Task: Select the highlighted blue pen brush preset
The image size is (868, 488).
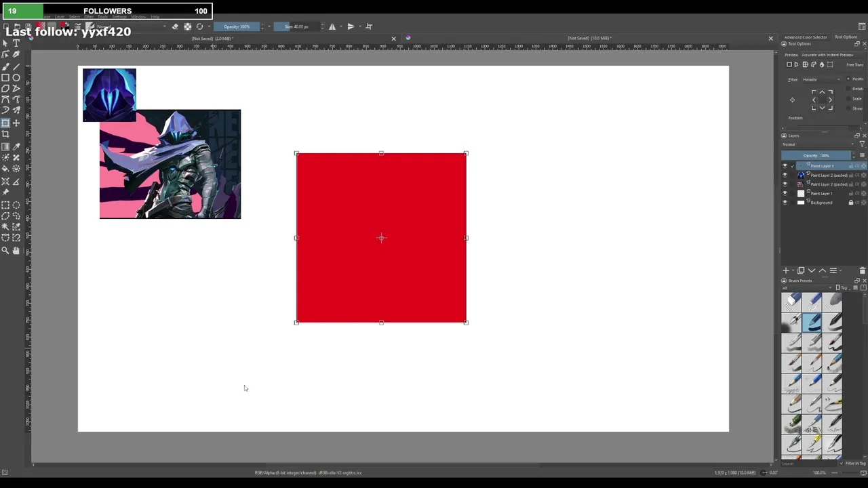Action: click(812, 323)
